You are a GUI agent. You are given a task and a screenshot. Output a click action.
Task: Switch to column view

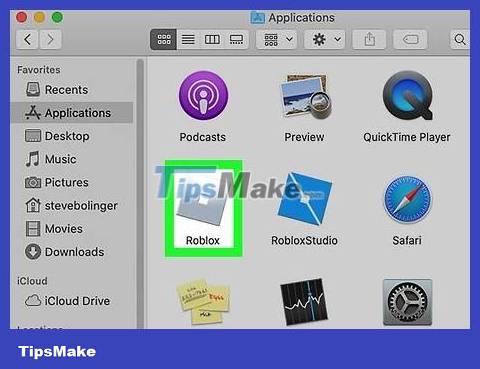coord(212,40)
